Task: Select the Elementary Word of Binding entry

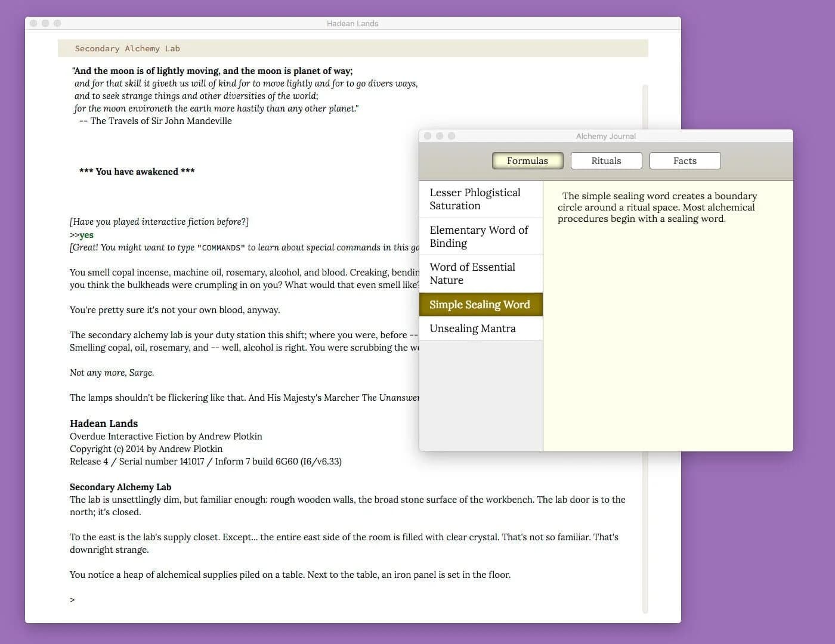Action: point(479,236)
